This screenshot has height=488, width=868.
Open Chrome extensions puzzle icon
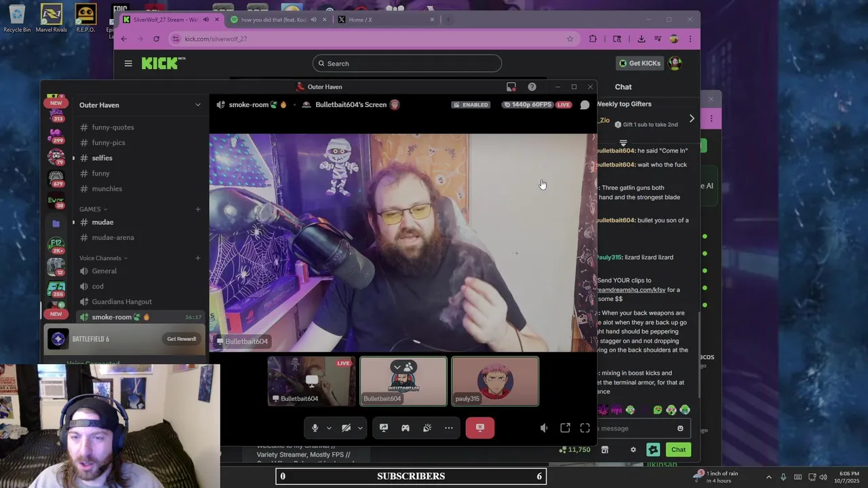(x=593, y=39)
